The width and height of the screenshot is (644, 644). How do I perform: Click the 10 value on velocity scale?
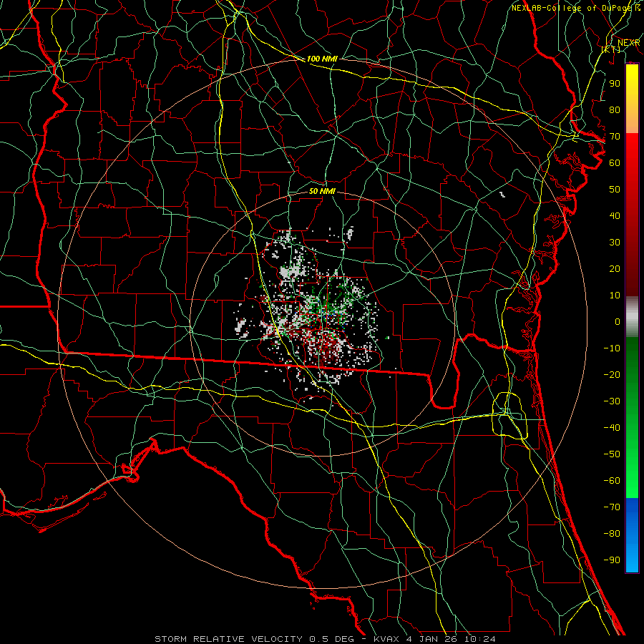[x=615, y=296]
